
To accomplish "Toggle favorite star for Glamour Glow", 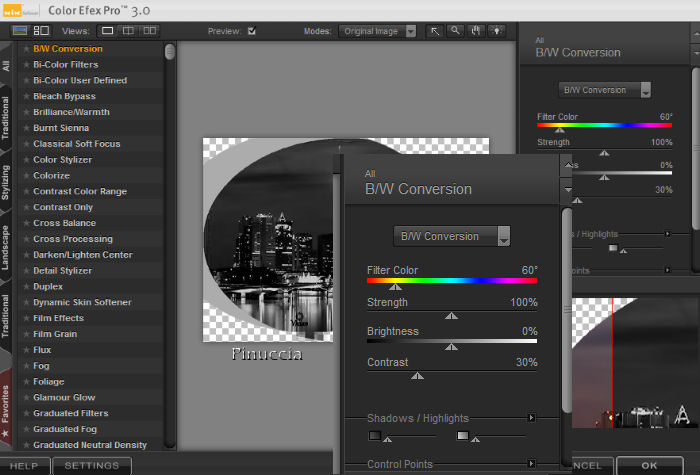I will (x=26, y=397).
